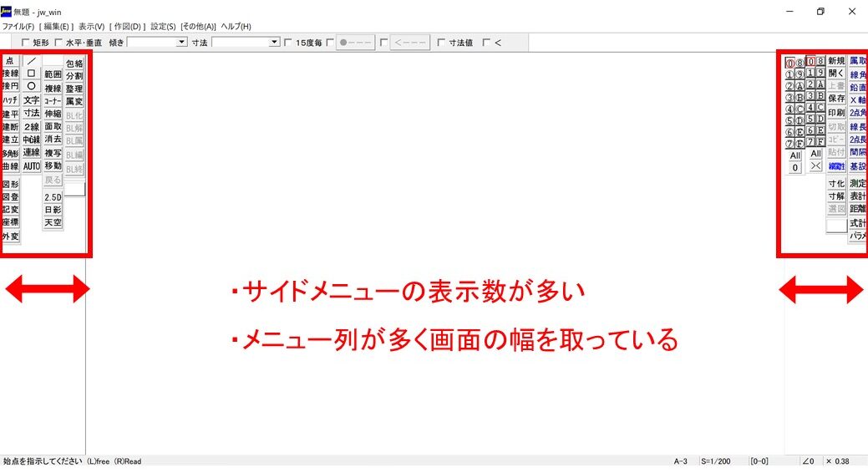Viewport: 868px width, 473px height.
Task: Open the 座標 coordinate file tool
Action: [x=10, y=222]
